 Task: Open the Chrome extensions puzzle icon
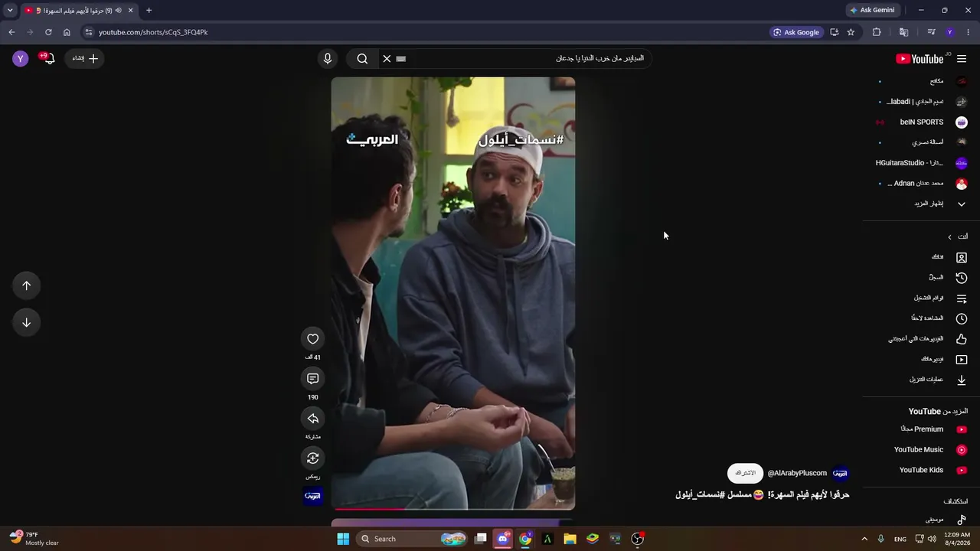(877, 32)
